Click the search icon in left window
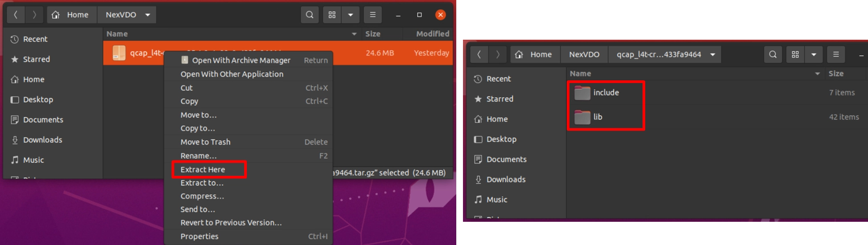Screen dimensions: 868x245 click(309, 15)
